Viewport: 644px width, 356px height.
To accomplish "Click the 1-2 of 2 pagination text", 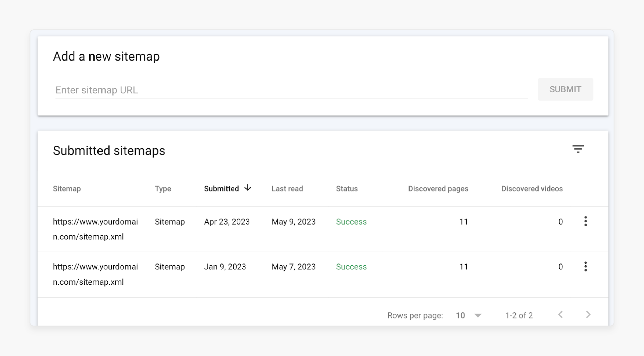I will [x=519, y=315].
